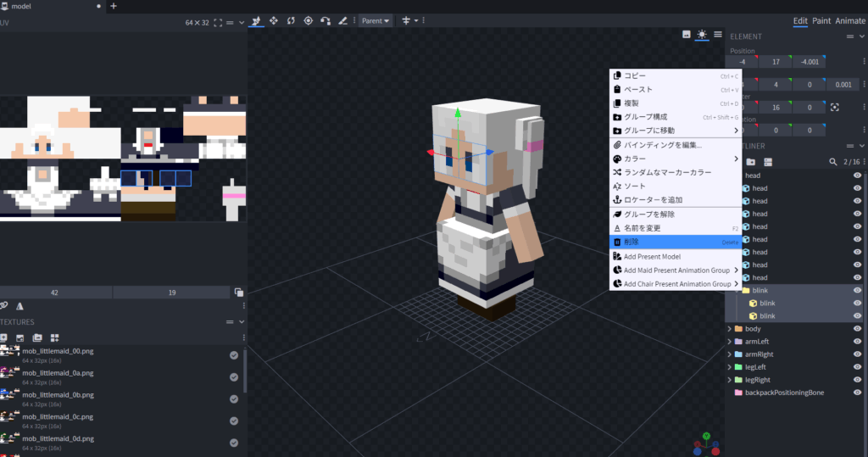Click the new tab plus button
868x457 pixels.
[x=114, y=6]
